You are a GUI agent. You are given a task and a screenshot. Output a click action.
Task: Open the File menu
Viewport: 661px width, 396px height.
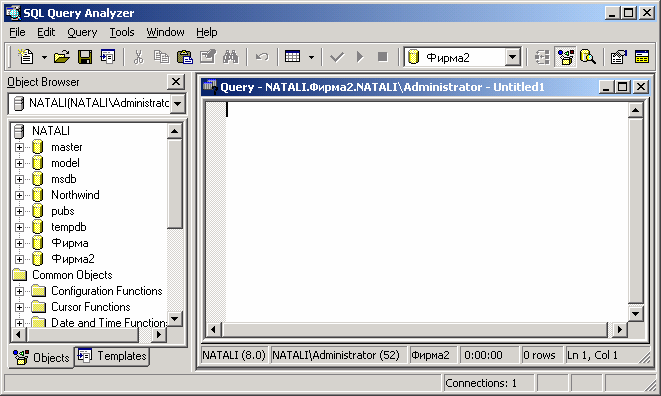pos(17,32)
